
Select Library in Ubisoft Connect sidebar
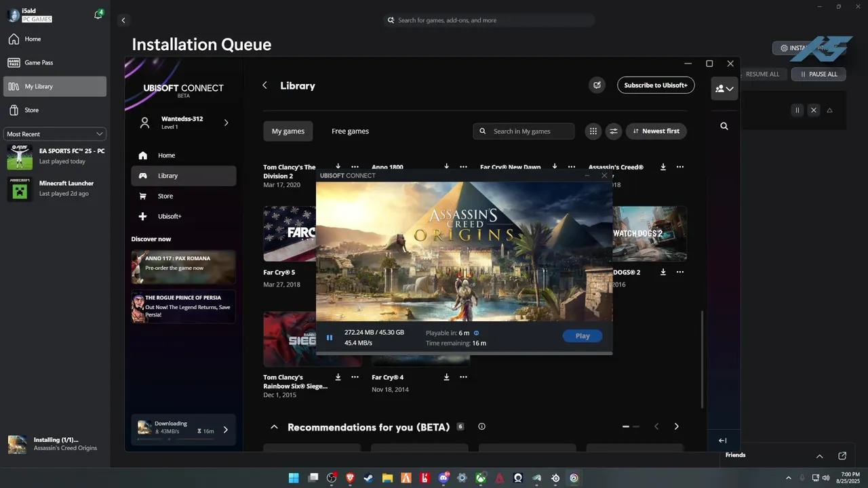click(x=184, y=176)
